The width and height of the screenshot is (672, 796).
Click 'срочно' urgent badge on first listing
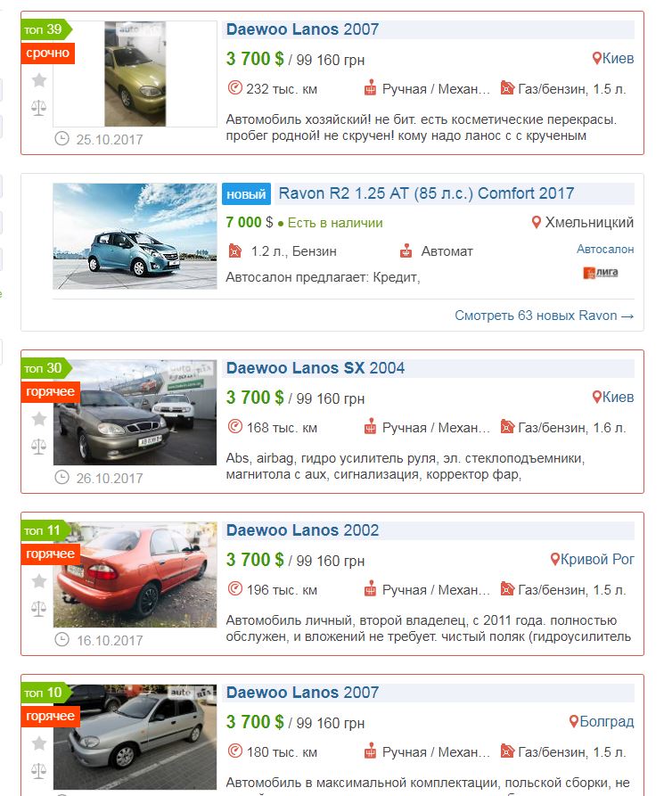[48, 53]
